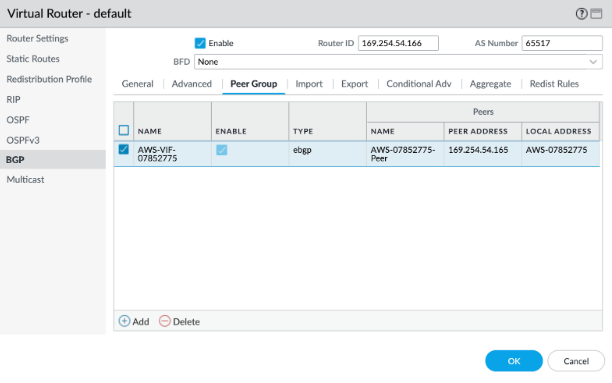The height and width of the screenshot is (383, 612).
Task: Toggle enable checkbox in peer group row
Action: (221, 150)
